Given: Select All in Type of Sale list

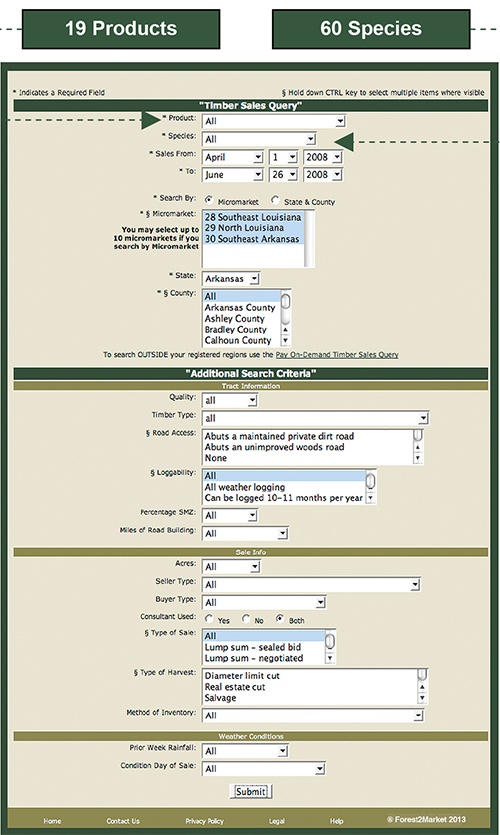Looking at the screenshot, I should tap(264, 636).
